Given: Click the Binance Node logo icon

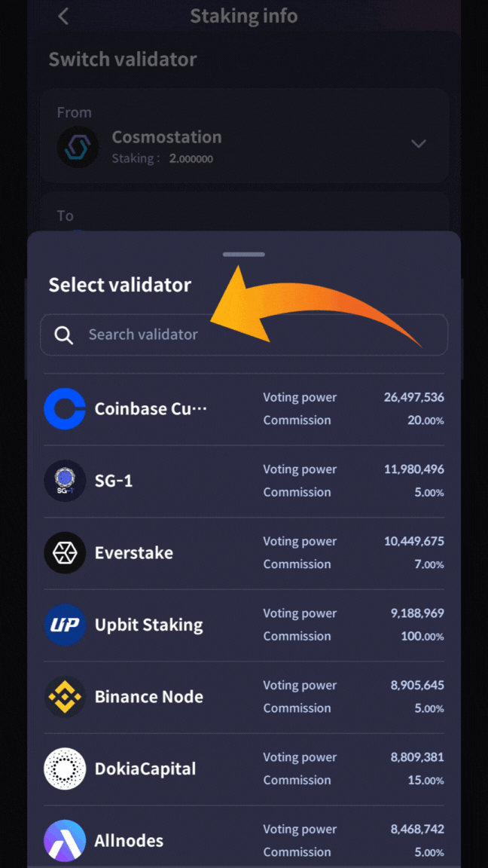Looking at the screenshot, I should point(65,697).
